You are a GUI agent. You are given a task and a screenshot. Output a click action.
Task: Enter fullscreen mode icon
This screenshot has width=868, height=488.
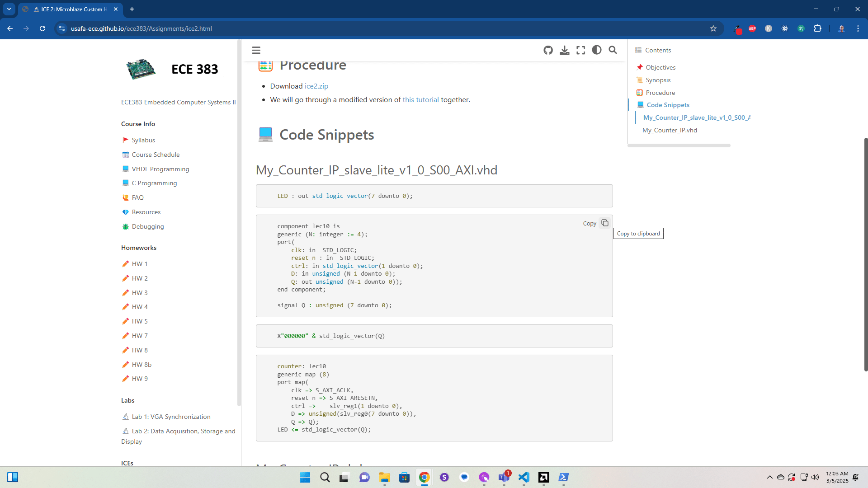click(x=580, y=50)
